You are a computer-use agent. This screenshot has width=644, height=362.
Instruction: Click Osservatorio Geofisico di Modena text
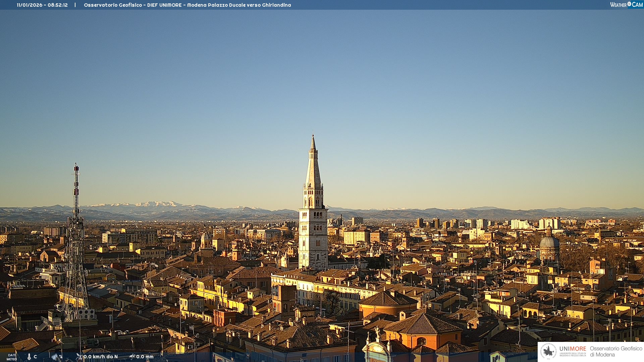pos(616,351)
